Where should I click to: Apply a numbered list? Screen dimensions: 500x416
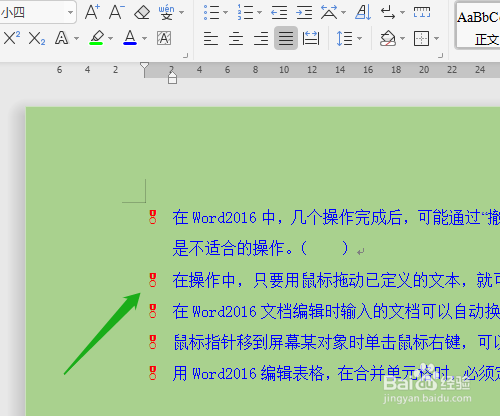[x=246, y=12]
